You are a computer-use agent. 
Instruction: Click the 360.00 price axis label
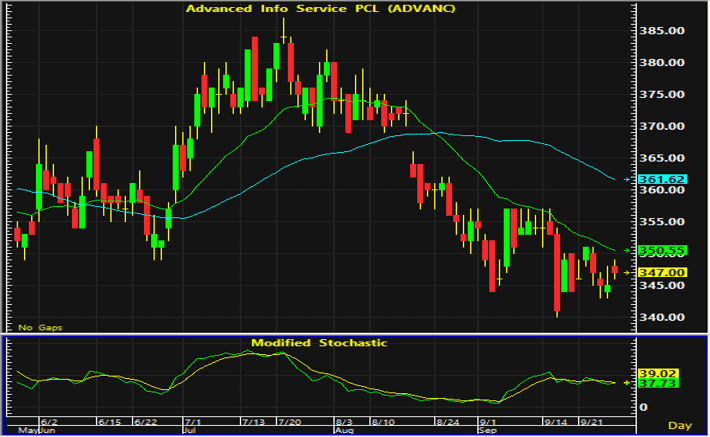pyautogui.click(x=662, y=190)
